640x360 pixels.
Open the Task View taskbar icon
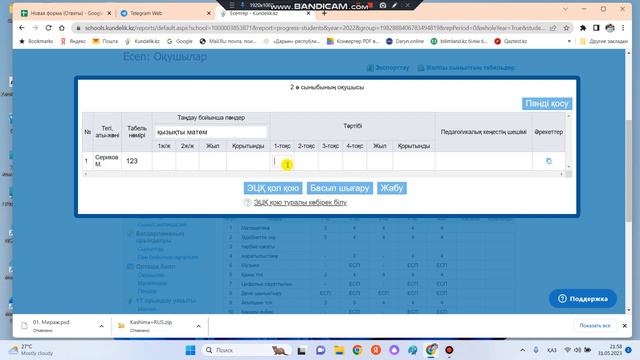click(x=302, y=350)
